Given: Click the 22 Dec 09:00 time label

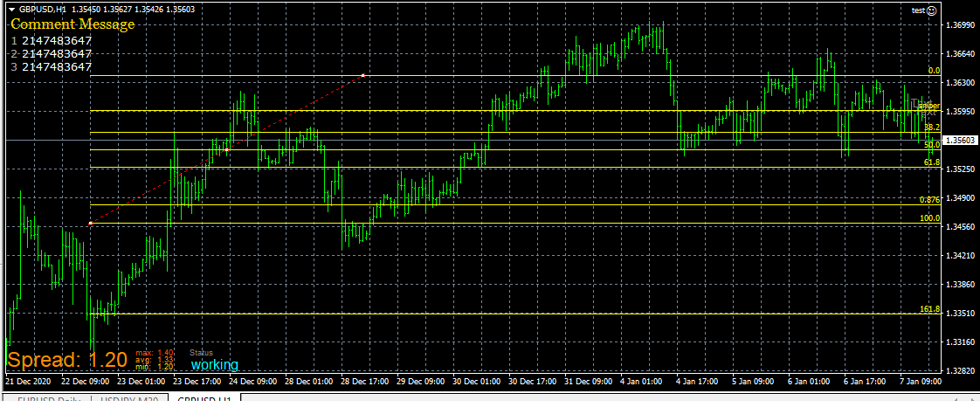Looking at the screenshot, I should [85, 382].
